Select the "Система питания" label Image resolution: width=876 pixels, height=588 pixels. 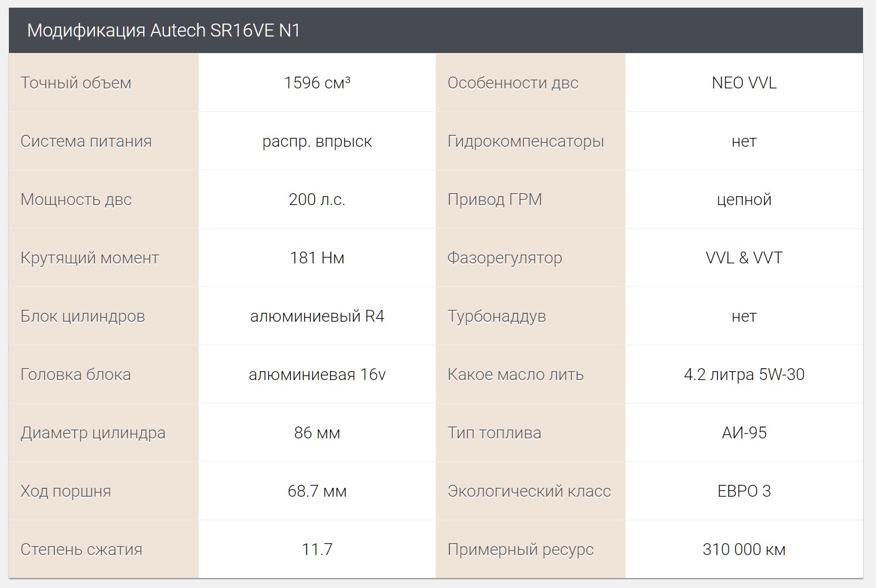tap(86, 141)
